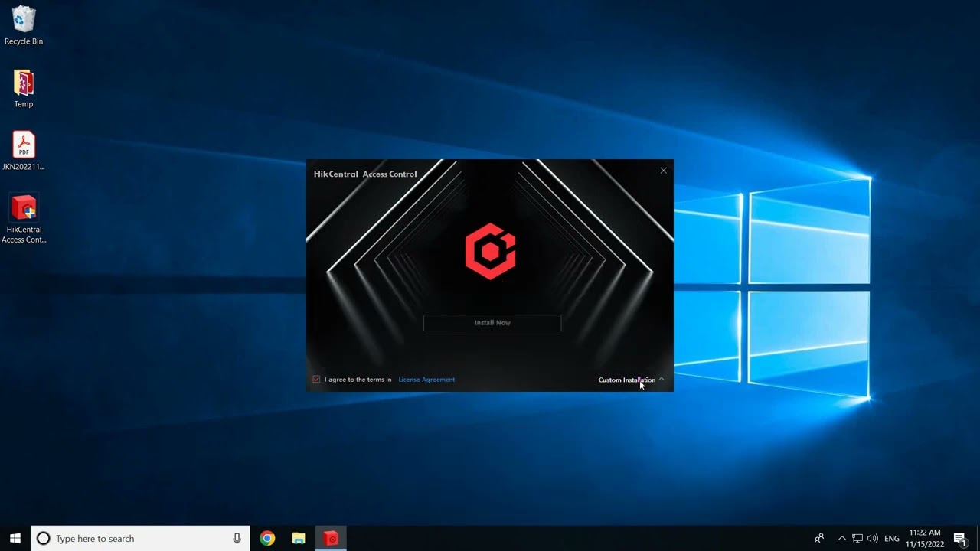Change ENG input language
Viewport: 980px width, 551px height.
click(x=892, y=539)
